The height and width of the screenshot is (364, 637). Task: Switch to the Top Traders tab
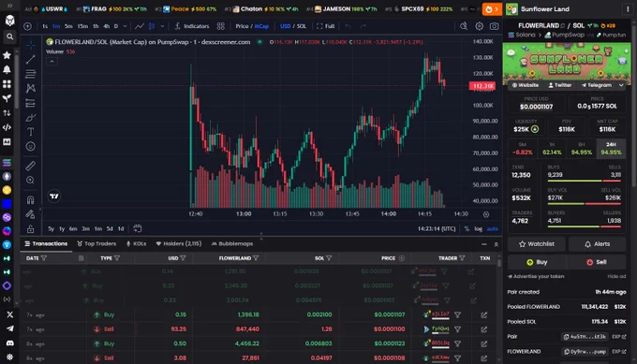[96, 244]
